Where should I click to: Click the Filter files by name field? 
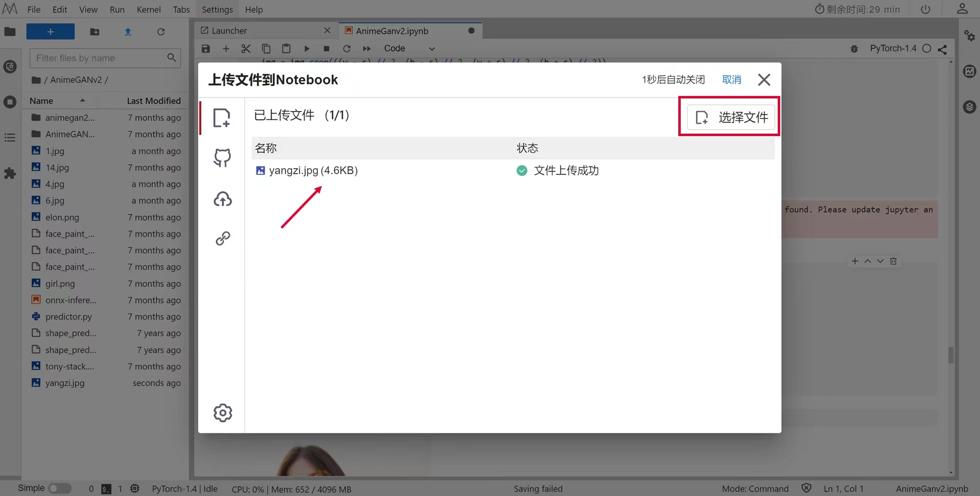(105, 58)
